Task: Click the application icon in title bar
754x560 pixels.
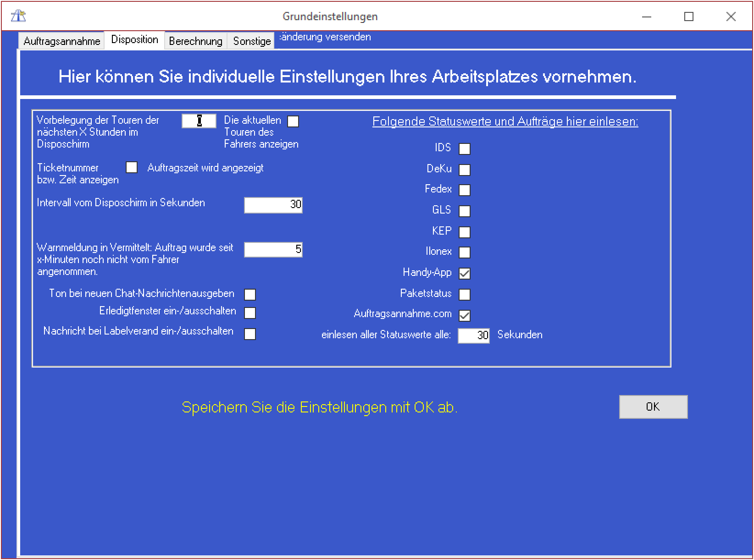Action: (18, 16)
